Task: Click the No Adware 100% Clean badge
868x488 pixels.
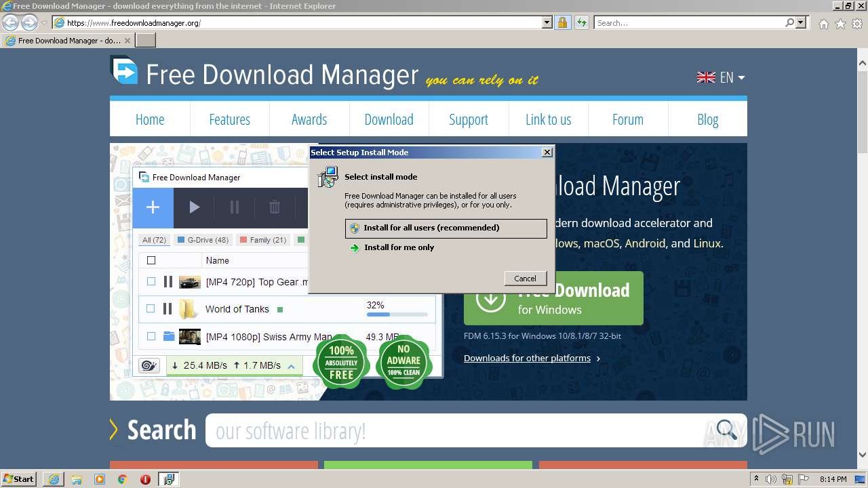Action: pyautogui.click(x=403, y=362)
